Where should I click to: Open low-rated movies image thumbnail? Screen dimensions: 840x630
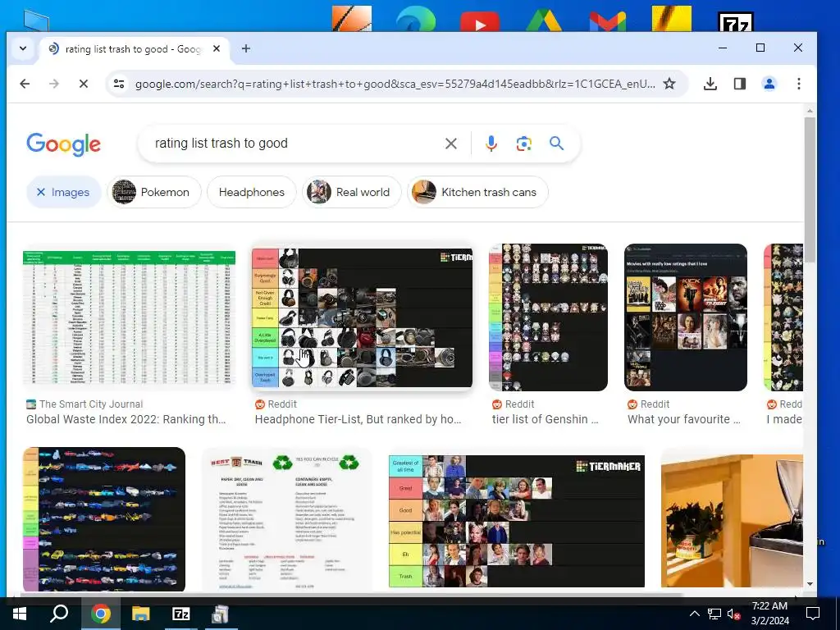(686, 317)
